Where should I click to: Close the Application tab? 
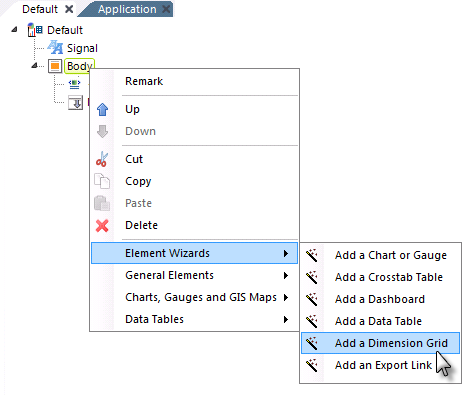click(x=166, y=9)
